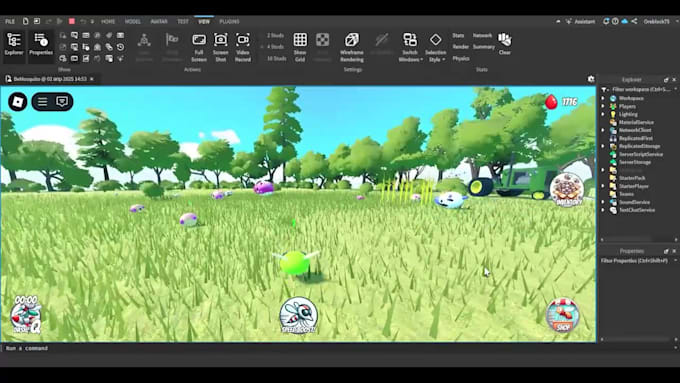Viewport: 680px width, 383px height.
Task: Close the place document tab
Action: point(92,79)
